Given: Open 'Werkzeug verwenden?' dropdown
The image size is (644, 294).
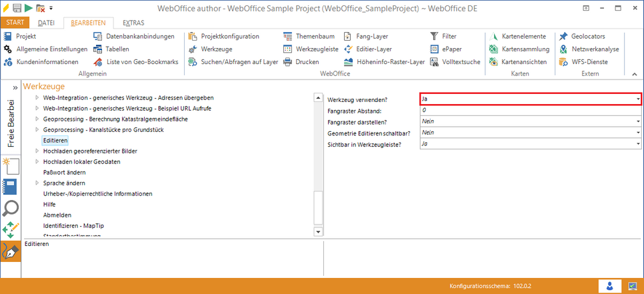Looking at the screenshot, I should 638,99.
